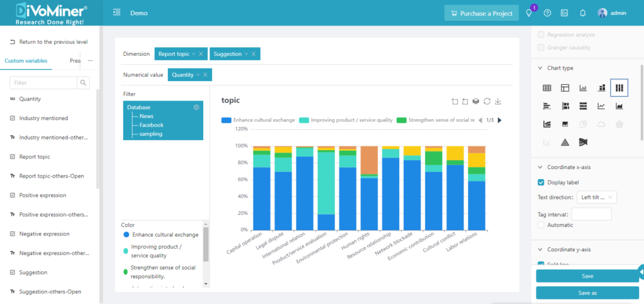Select the horizontal bar chart type
This screenshot has width=644, height=304.
[547, 106]
